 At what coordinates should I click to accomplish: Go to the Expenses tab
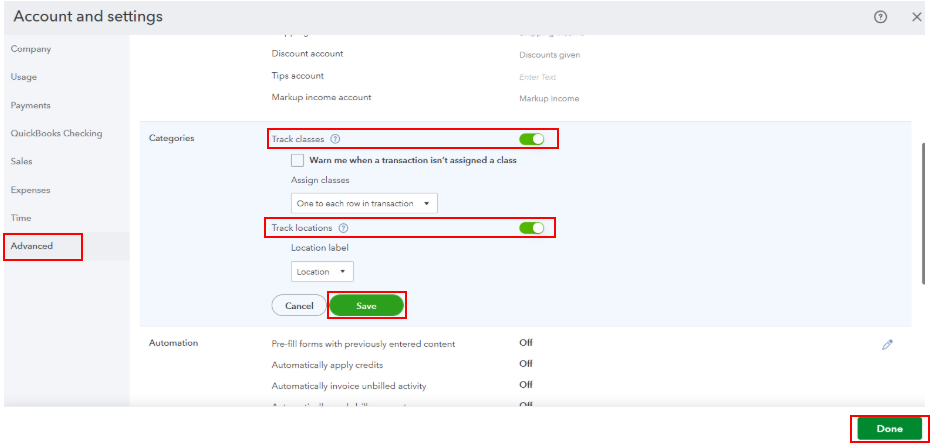(x=30, y=190)
